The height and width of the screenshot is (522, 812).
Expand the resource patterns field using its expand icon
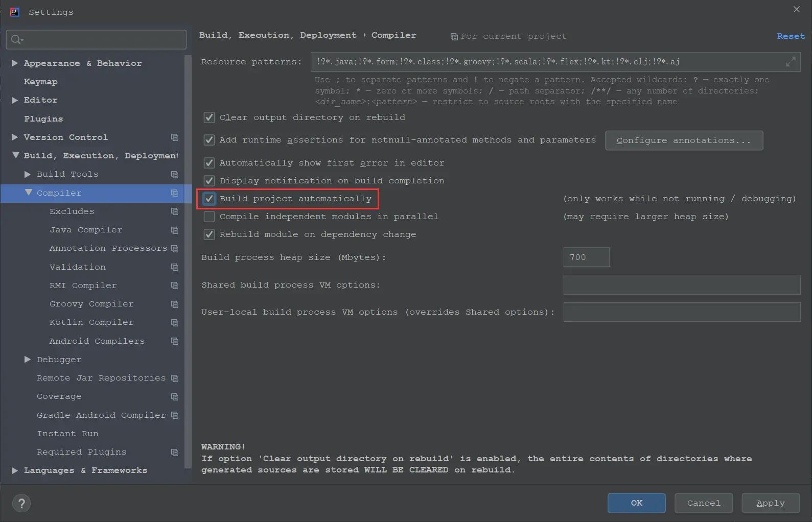click(791, 62)
